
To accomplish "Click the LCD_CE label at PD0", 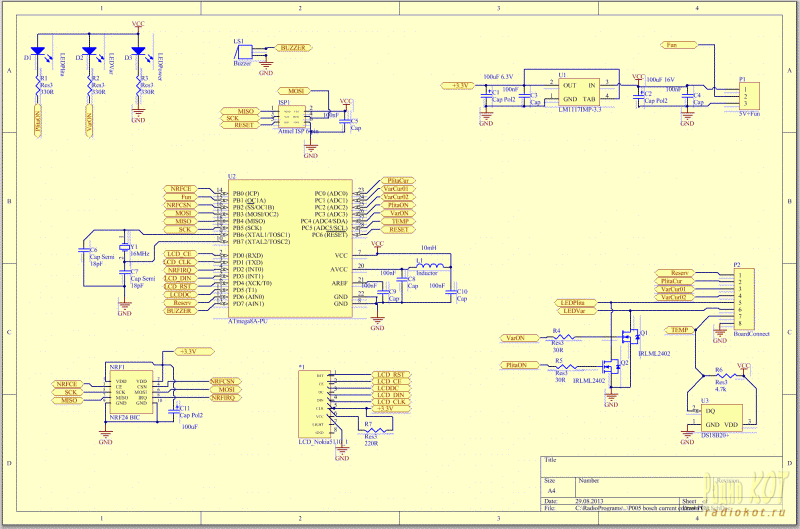I will [180, 254].
